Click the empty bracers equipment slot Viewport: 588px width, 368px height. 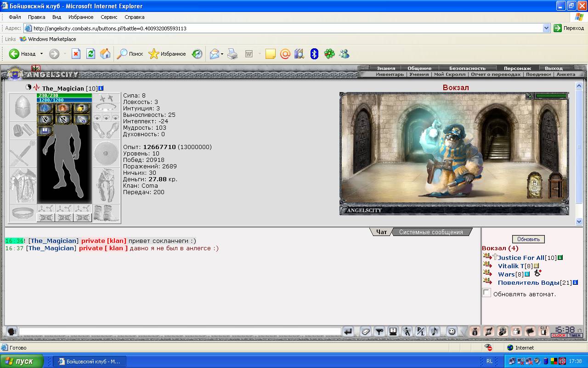[23, 130]
